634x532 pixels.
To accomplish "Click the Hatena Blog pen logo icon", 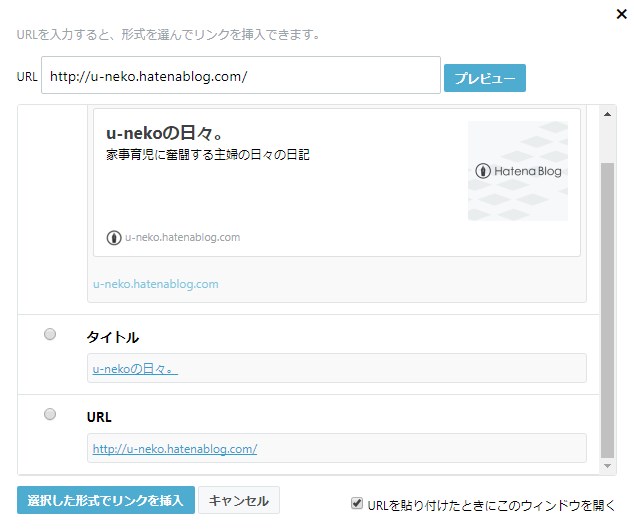I will pos(483,171).
